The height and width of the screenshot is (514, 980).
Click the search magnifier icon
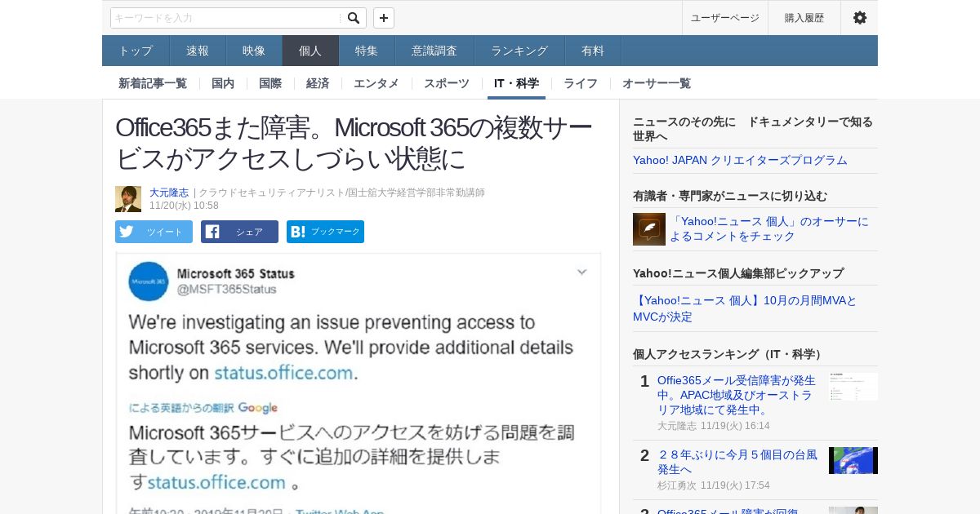tap(353, 18)
